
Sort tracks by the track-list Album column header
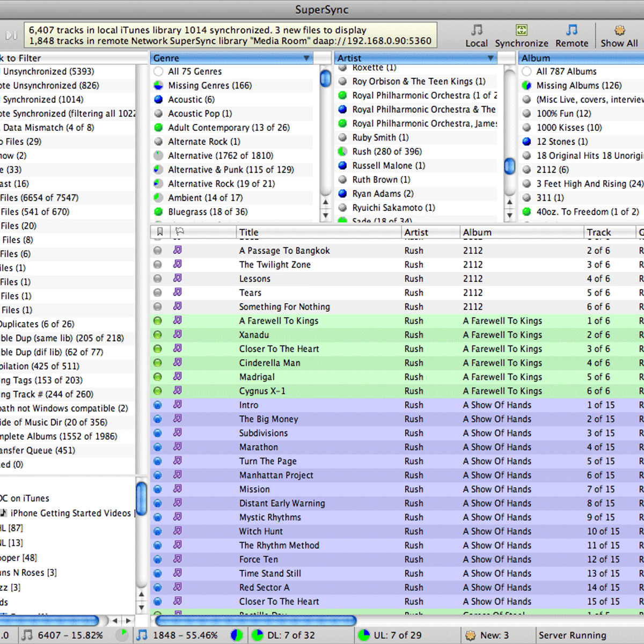[x=522, y=232]
